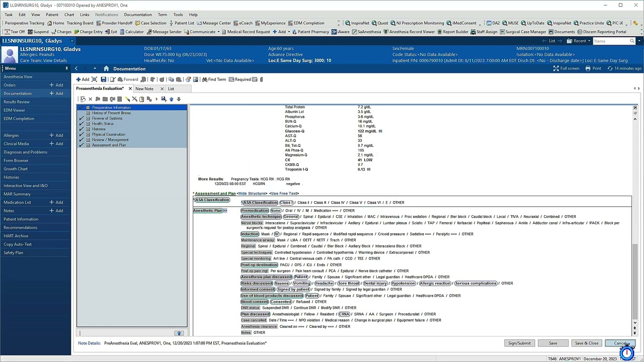Open the Documentation menu
Image resolution: width=644 pixels, height=362 pixels.
point(138,15)
